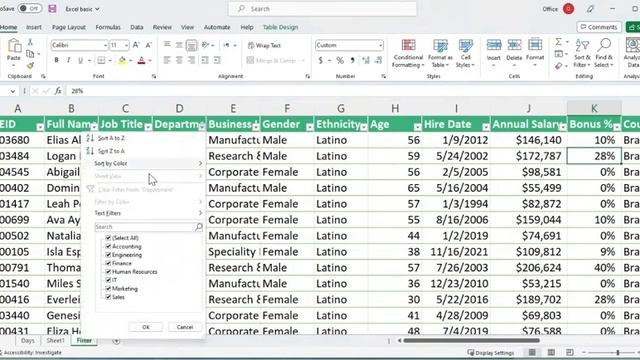Screen dimensions: 640x360
Task: Toggle the (Select All) checkbox
Action: click(108, 238)
